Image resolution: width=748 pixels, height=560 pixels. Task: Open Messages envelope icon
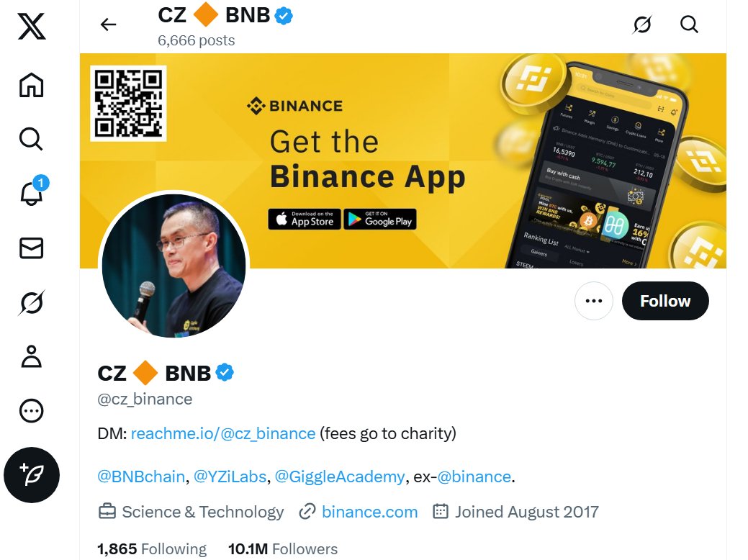(x=32, y=248)
